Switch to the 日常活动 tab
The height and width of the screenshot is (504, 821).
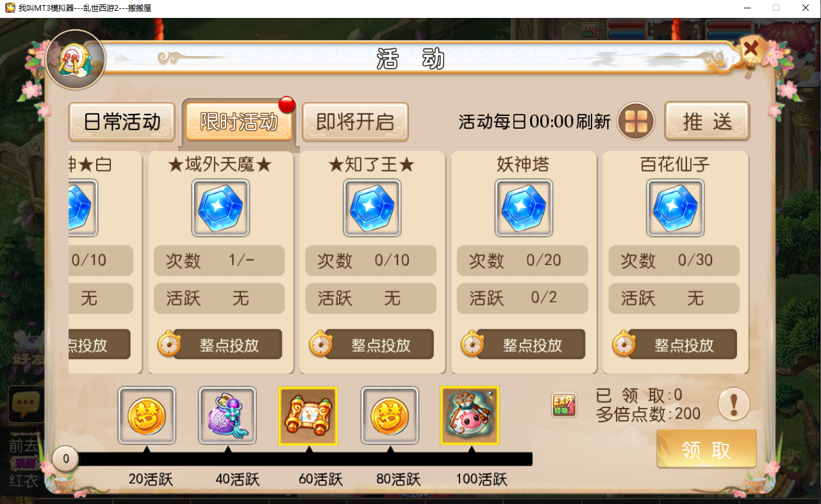tap(122, 122)
